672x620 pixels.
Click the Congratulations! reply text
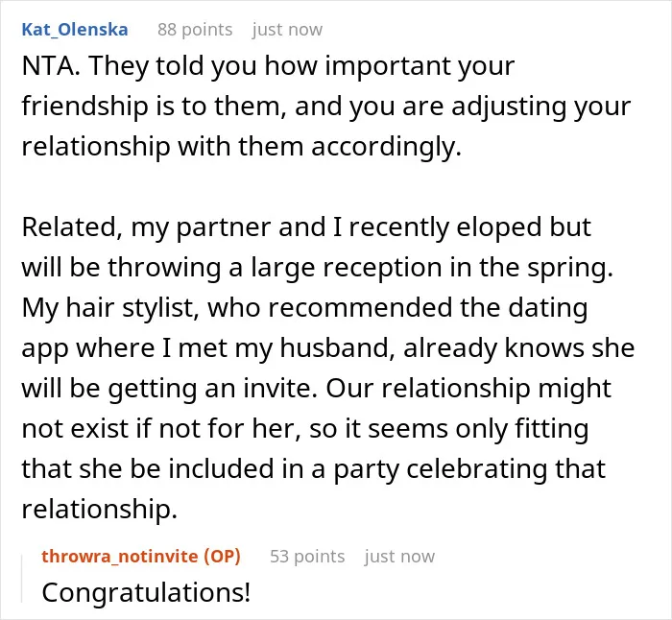click(x=146, y=592)
